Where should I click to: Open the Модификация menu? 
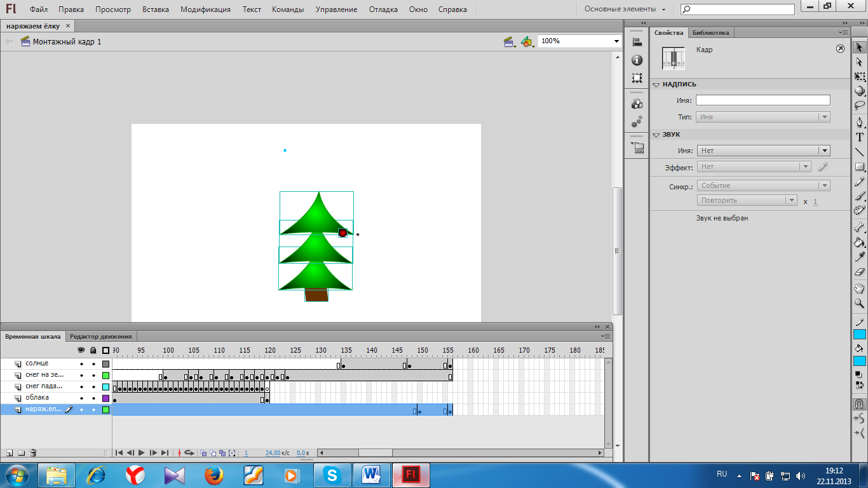point(205,10)
